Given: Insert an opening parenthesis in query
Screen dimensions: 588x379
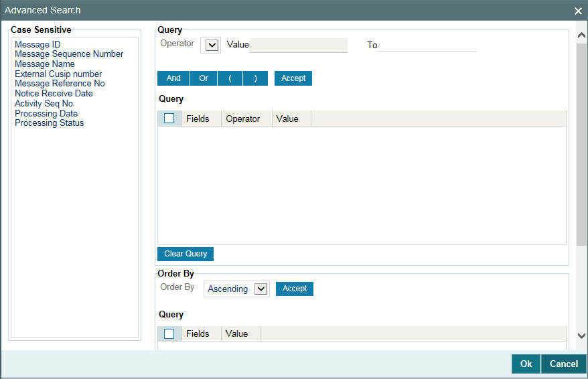Looking at the screenshot, I should point(230,78).
